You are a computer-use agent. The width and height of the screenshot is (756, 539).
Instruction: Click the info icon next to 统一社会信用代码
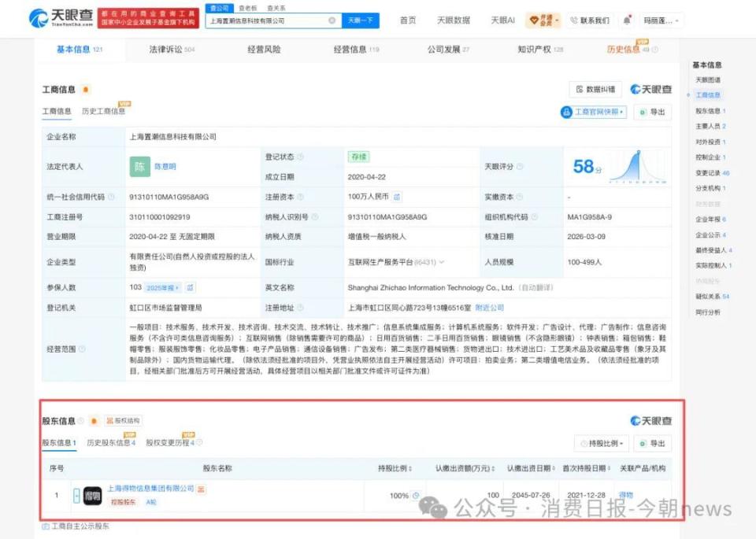tap(111, 197)
